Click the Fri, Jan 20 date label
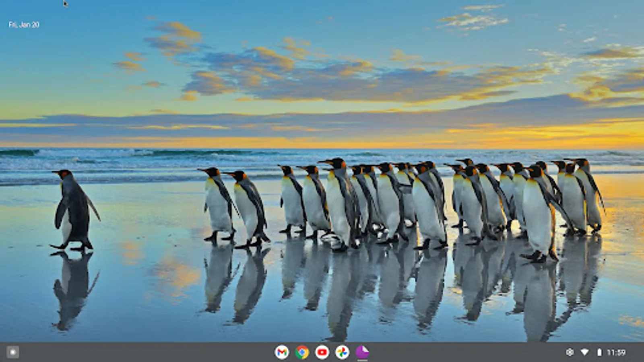 tap(24, 25)
